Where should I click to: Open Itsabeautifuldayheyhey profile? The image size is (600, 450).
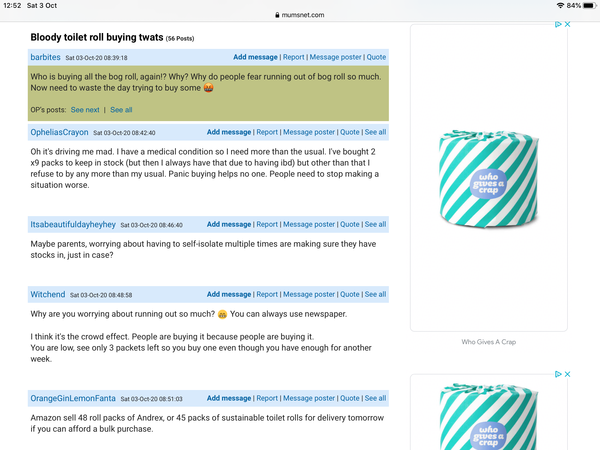click(73, 224)
